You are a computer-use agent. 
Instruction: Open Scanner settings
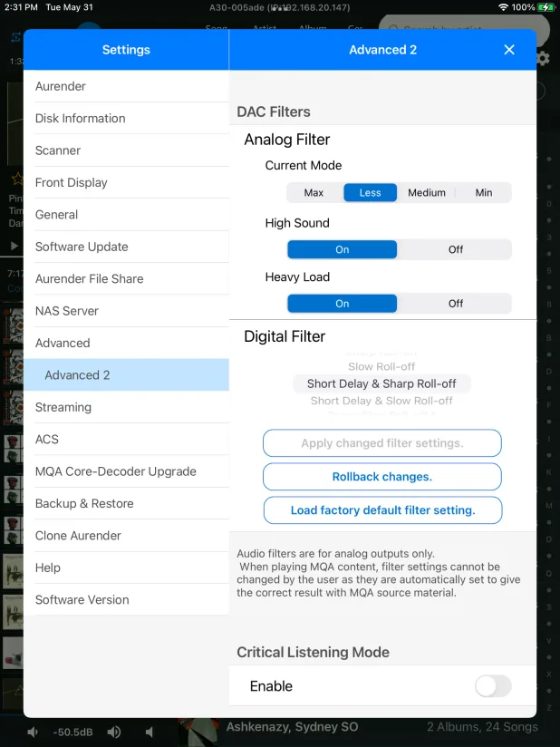126,150
